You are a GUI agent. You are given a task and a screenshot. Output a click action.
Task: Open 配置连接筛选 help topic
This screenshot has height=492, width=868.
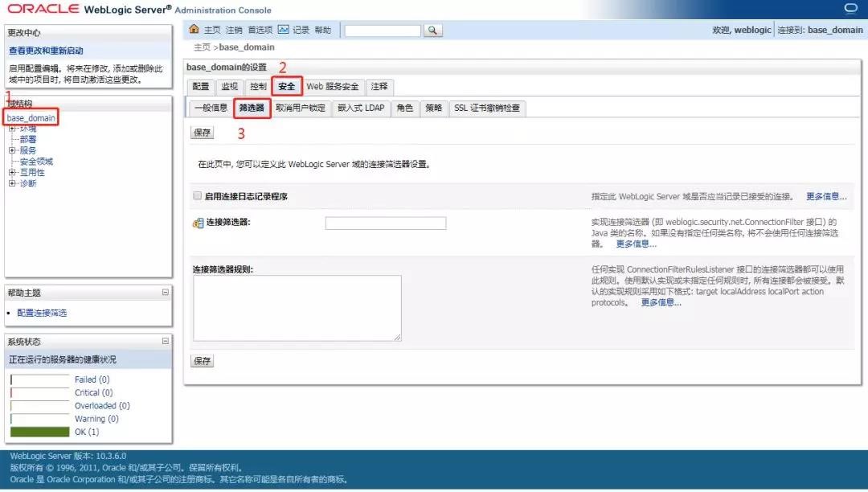[x=42, y=313]
